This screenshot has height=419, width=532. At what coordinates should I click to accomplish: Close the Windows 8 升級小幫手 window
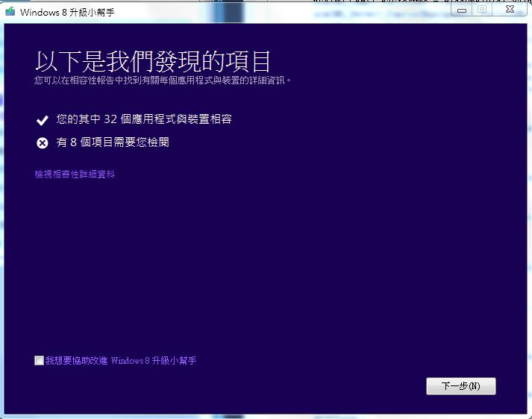tap(510, 10)
